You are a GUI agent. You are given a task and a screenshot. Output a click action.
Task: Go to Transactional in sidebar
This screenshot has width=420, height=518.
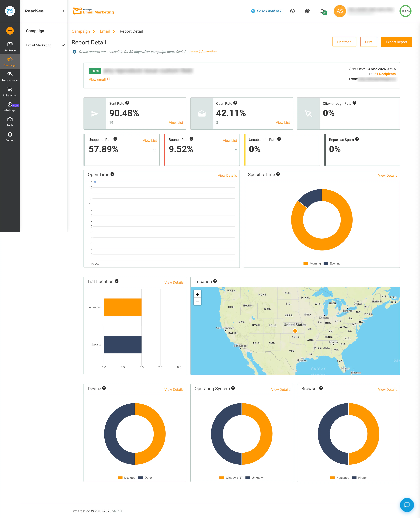10,77
